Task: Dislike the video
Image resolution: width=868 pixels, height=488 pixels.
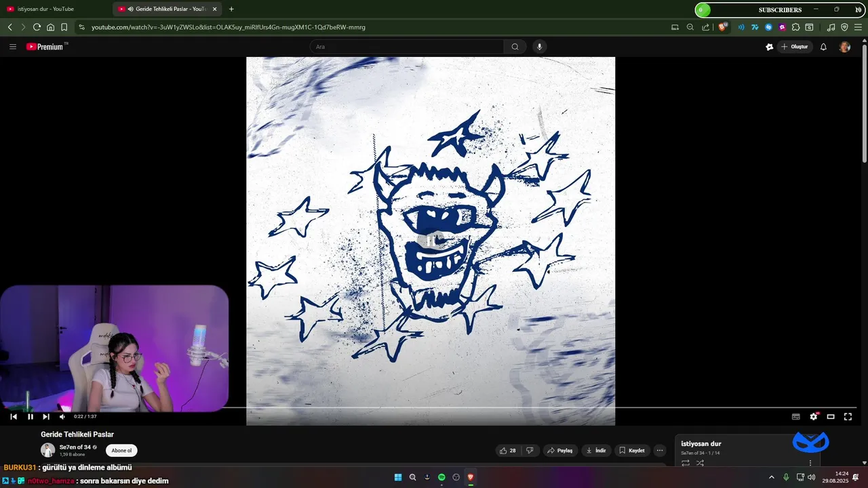Action: (530, 451)
